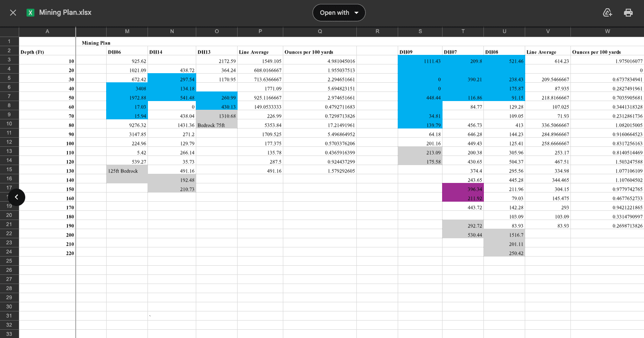
Task: Click the file name Mining Plan.xlsx
Action: click(x=65, y=13)
